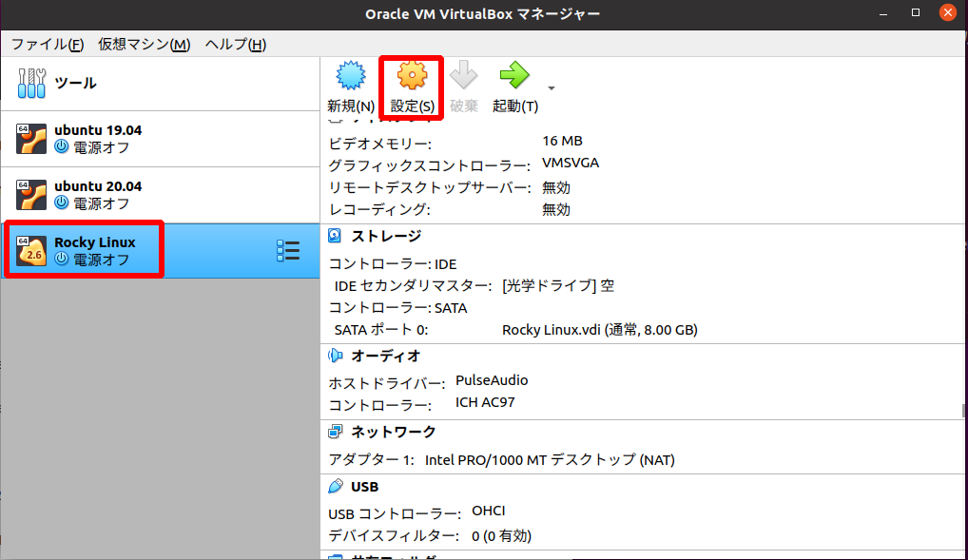Open ストレージ section header link
The image size is (968, 560).
[386, 236]
